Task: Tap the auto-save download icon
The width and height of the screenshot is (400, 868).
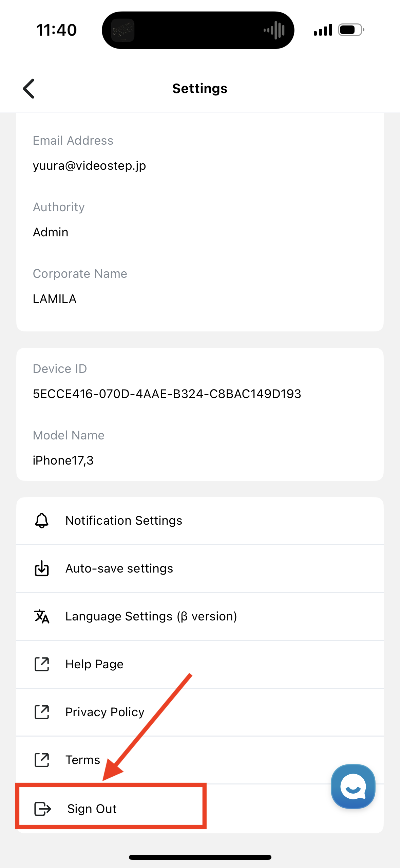Action: pyautogui.click(x=42, y=568)
